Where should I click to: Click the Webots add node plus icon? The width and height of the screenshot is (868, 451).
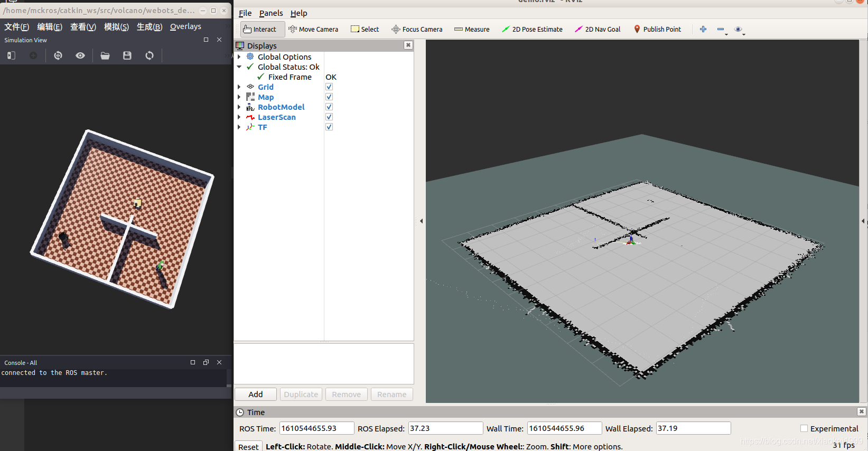[x=33, y=55]
